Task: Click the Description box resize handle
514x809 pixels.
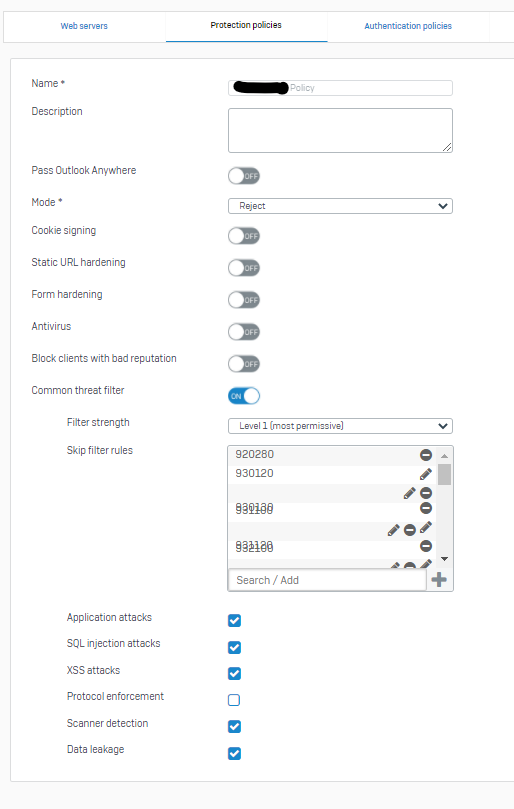Action: click(x=447, y=148)
